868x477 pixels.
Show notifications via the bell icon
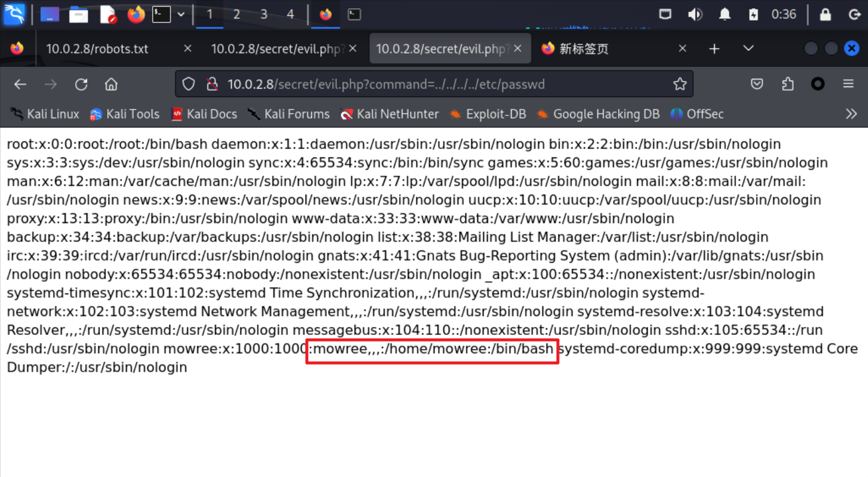click(725, 14)
